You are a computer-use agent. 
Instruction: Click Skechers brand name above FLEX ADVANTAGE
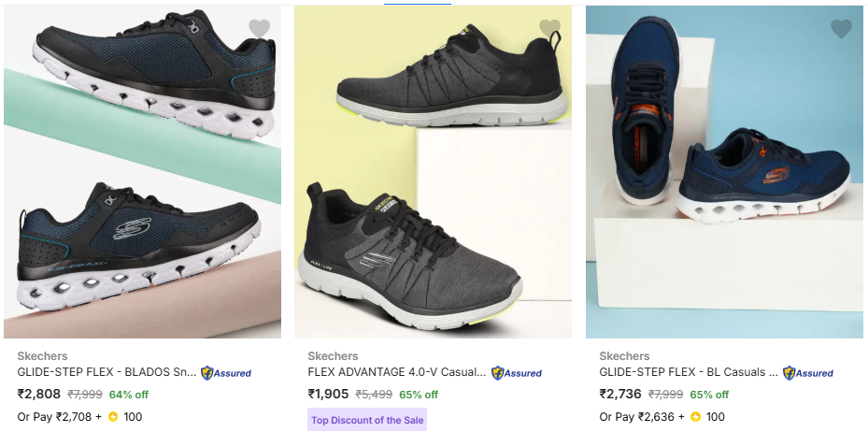[333, 356]
